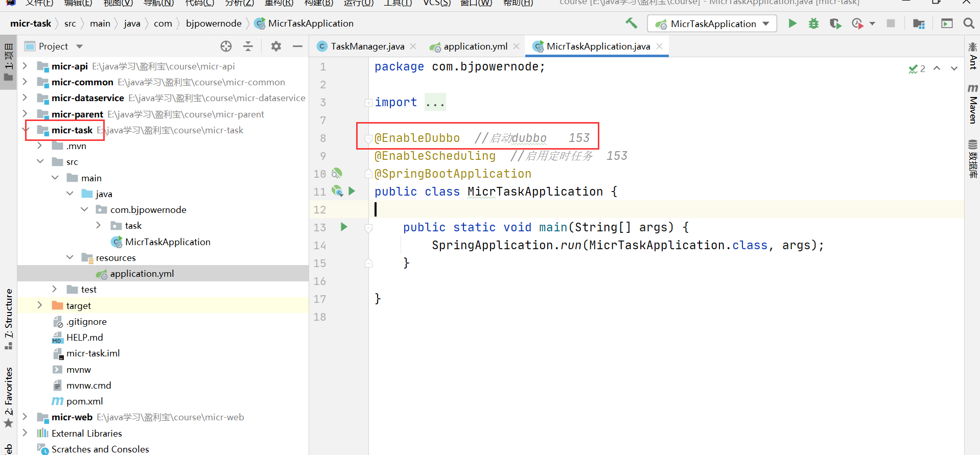This screenshot has width=980, height=455.
Task: Click @SpringBootApplication annotation on line 10
Action: tap(453, 174)
